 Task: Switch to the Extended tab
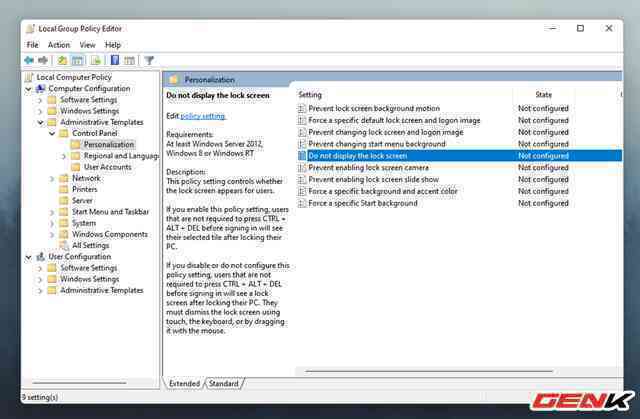[x=184, y=384]
